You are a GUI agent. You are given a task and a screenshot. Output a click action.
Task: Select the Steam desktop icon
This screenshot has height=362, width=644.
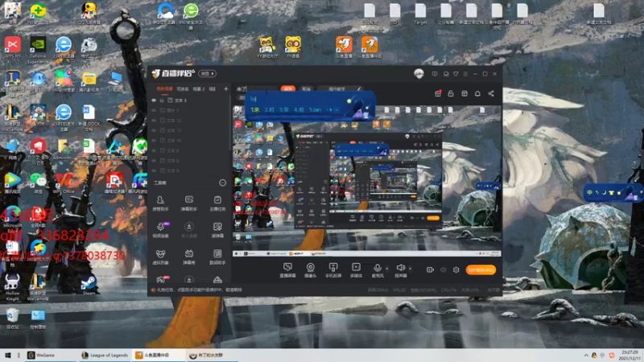coord(89,285)
